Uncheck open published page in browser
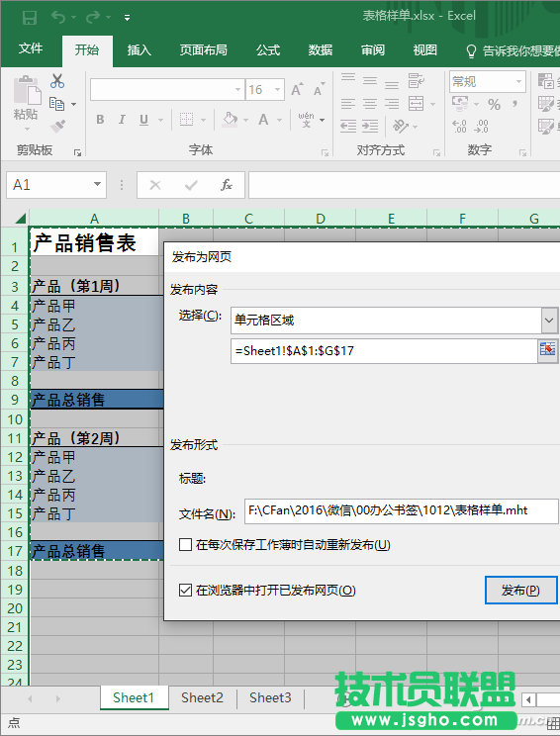The height and width of the screenshot is (736, 560). pyautogui.click(x=185, y=590)
